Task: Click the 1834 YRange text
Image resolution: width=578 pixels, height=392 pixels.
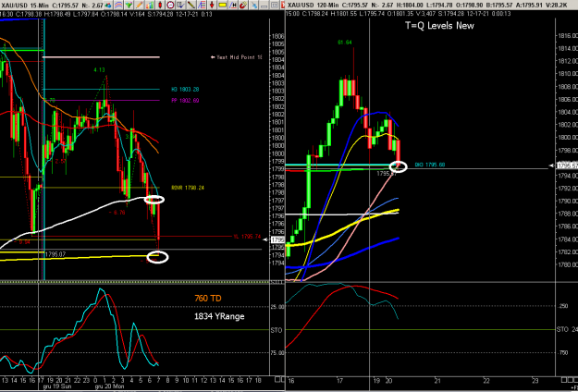Action: [219, 316]
